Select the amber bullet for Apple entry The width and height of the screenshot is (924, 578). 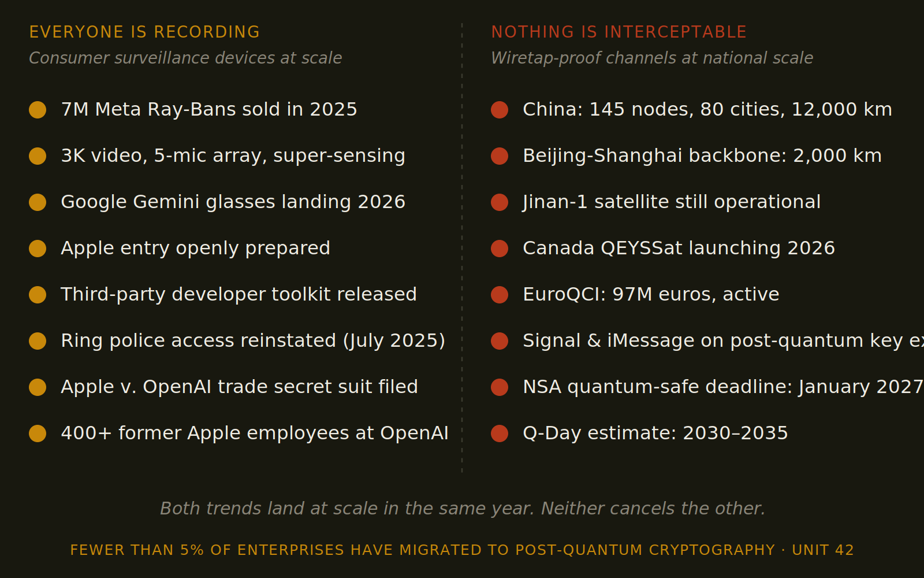(38, 249)
